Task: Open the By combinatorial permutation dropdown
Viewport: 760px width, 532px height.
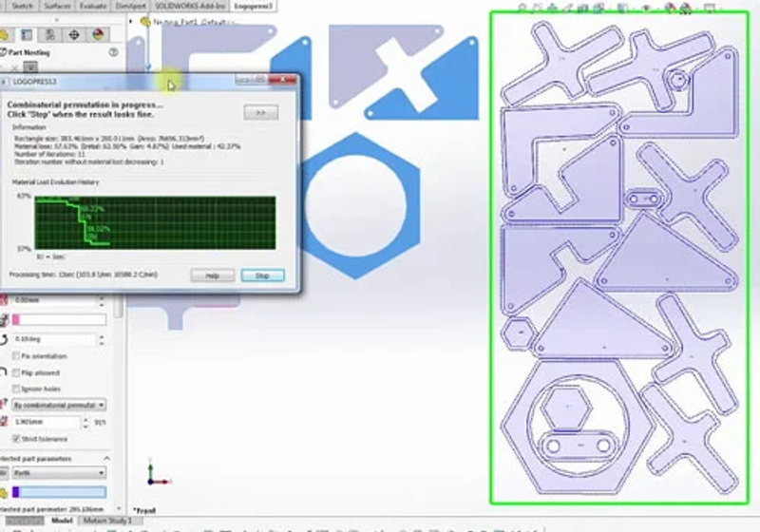Action: pos(59,405)
